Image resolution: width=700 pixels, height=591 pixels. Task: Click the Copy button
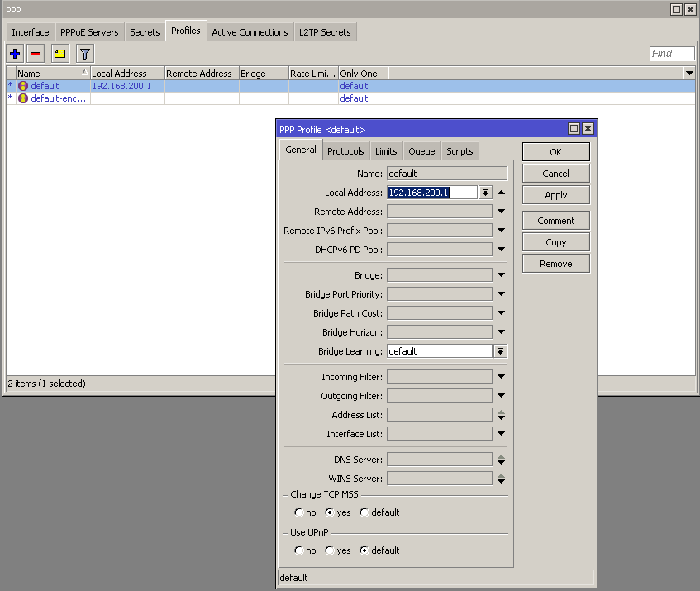[555, 241]
